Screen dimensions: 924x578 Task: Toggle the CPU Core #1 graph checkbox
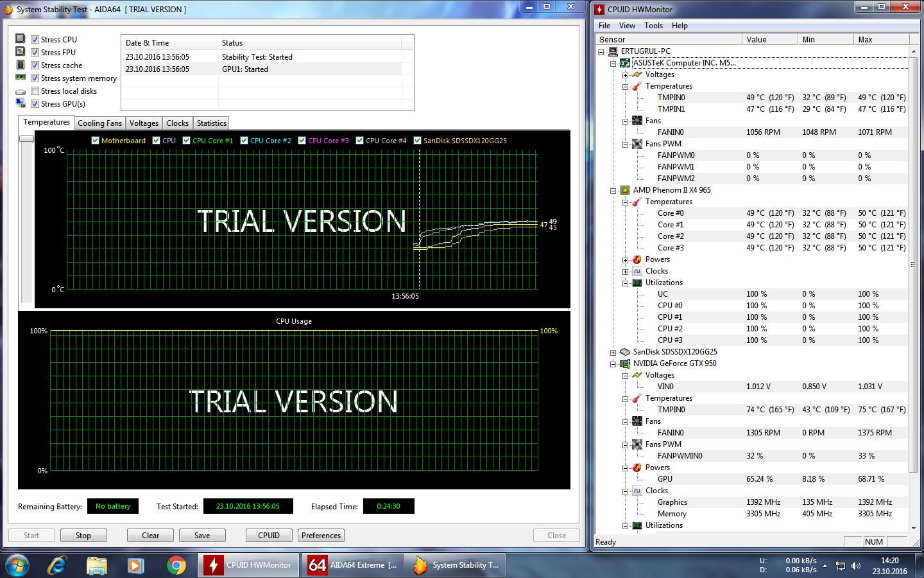pos(187,141)
